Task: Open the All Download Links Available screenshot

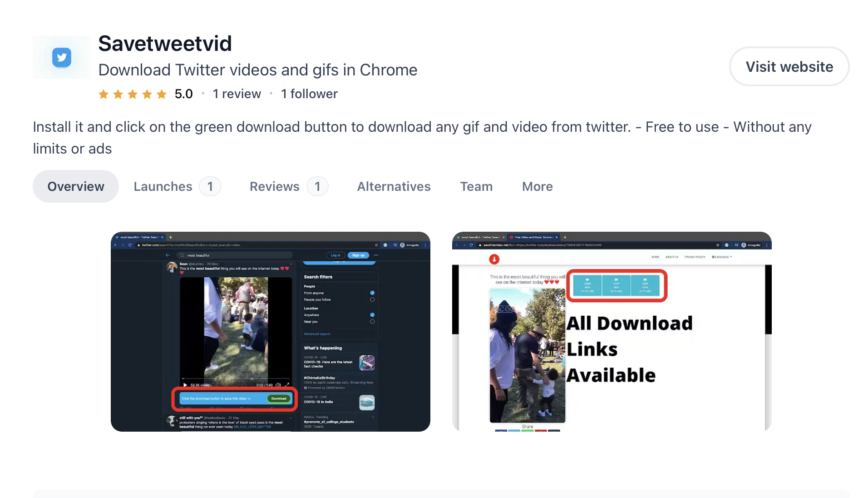Action: coord(612,332)
